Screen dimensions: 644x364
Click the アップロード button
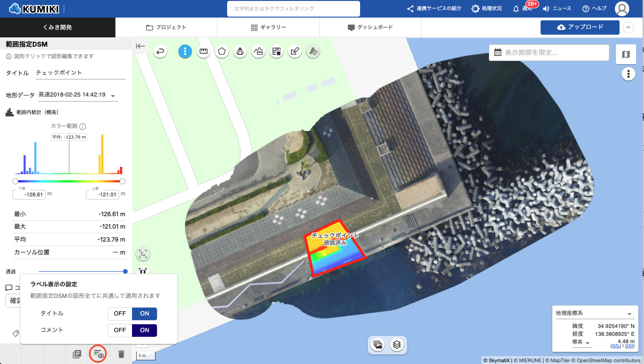[580, 27]
